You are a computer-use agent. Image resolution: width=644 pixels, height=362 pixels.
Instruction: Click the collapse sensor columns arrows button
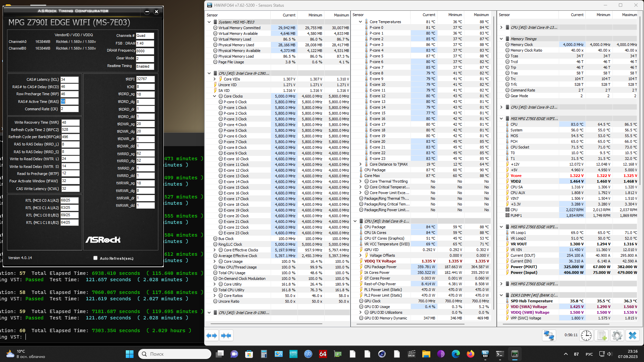(x=226, y=336)
